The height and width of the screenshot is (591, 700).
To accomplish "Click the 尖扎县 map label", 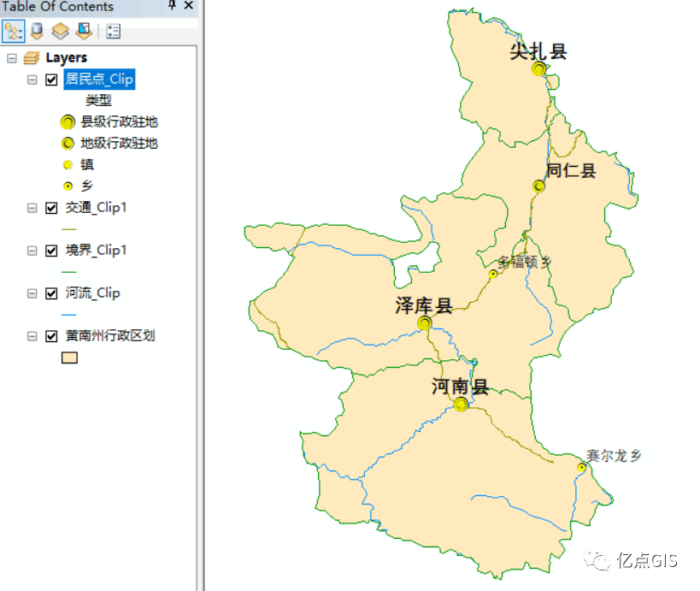I will (538, 52).
